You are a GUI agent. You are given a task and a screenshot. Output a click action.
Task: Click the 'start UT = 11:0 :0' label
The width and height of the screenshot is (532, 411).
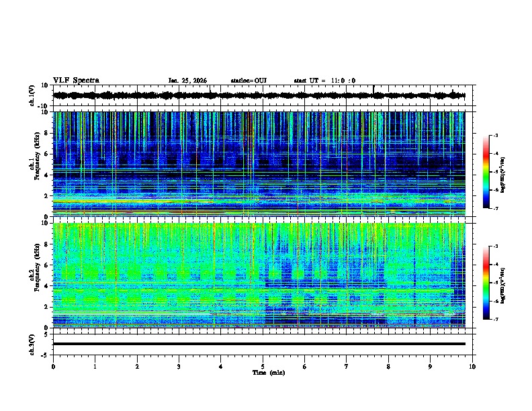[324, 81]
